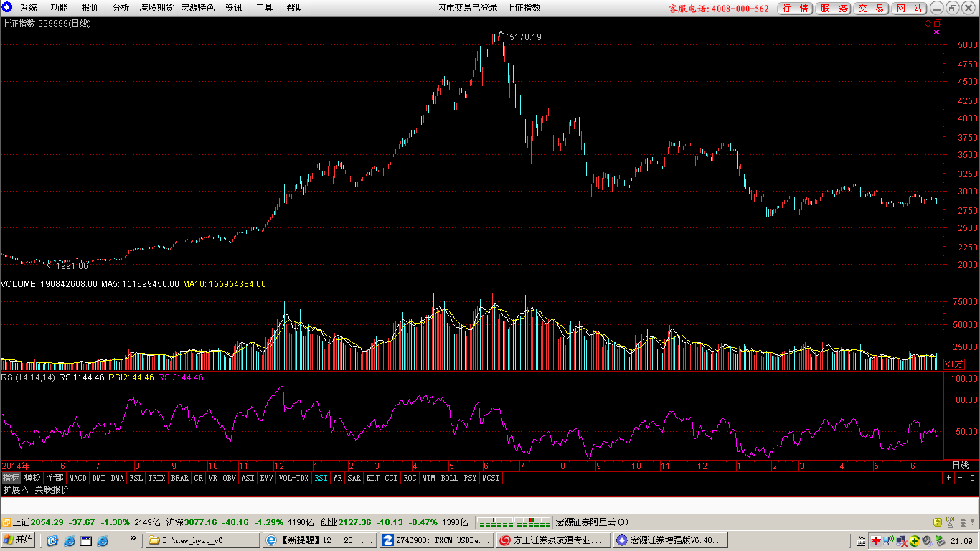Open the 帮助 menu
Image resolution: width=980 pixels, height=551 pixels.
(x=295, y=8)
